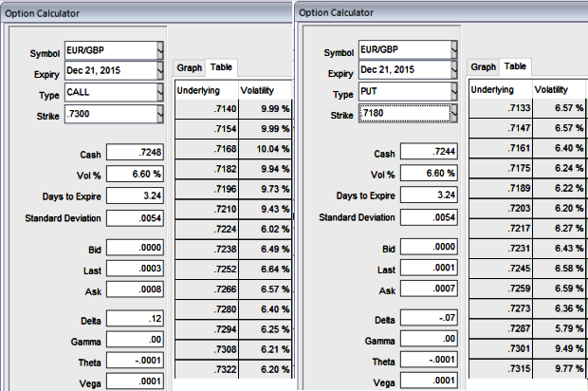Switch to Graph tab in PUT calculator
The width and height of the screenshot is (588, 391).
(x=484, y=67)
